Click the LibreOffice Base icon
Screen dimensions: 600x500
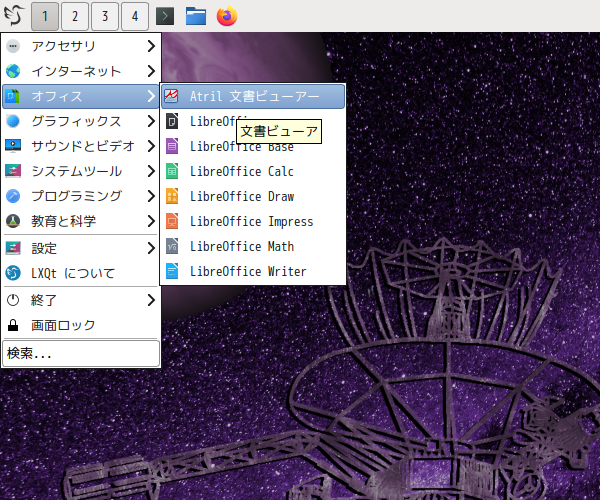tap(172, 146)
